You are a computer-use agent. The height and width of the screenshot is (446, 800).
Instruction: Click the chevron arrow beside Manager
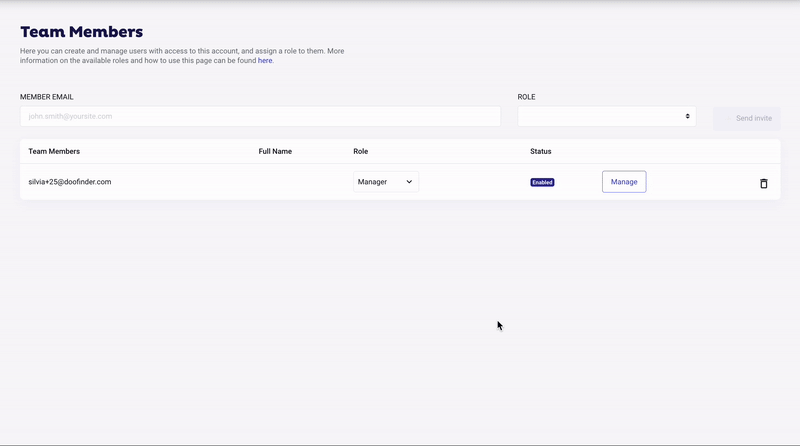(x=409, y=182)
